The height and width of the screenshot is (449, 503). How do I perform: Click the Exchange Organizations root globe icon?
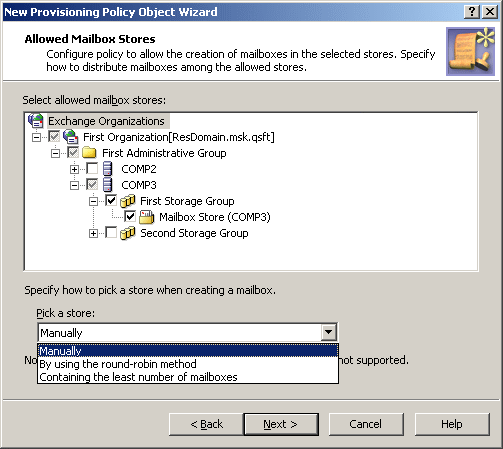click(x=36, y=121)
